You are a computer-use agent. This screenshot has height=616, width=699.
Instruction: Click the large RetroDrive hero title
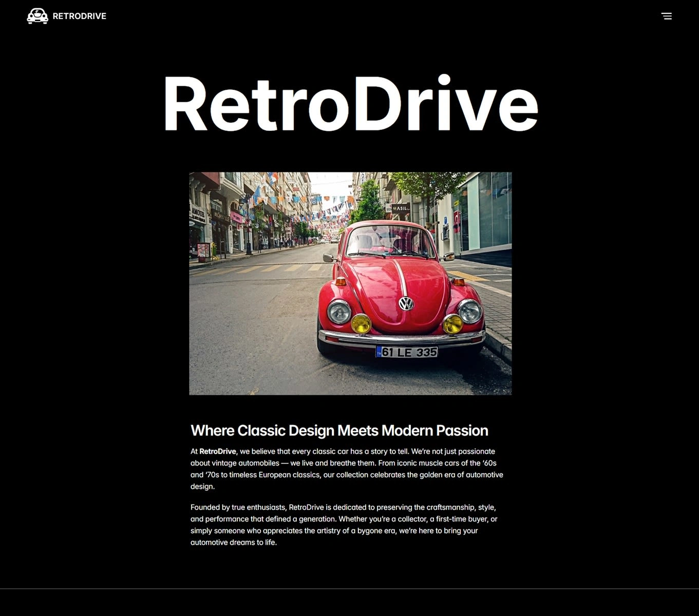coord(351,104)
